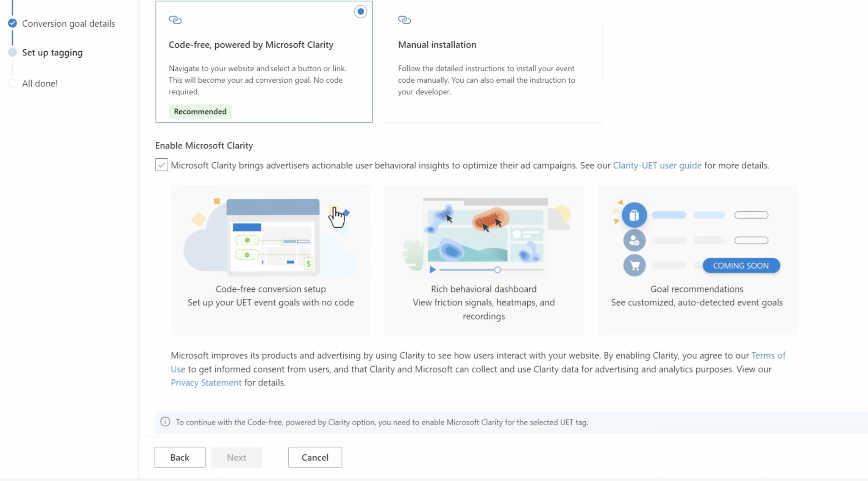Viewport: 868px width, 481px height.
Task: Click the dollar sign icon in setup illustration
Action: coord(309,264)
